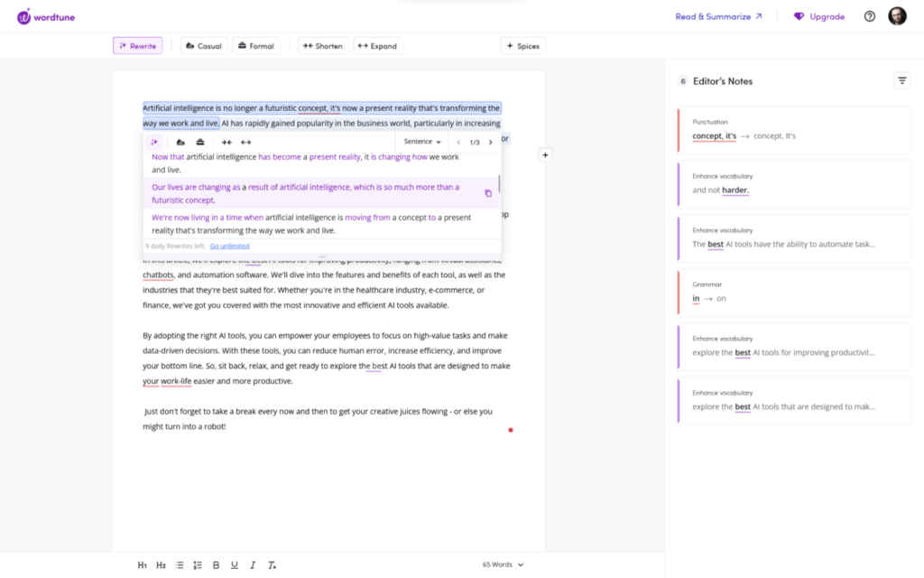Insert a bulleted list
The width and height of the screenshot is (924, 578).
click(180, 565)
